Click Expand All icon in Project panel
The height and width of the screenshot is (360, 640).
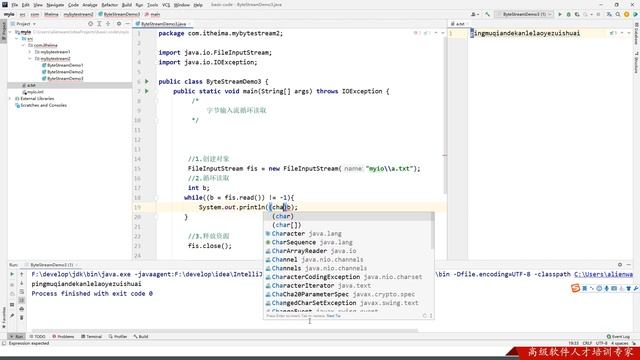coord(99,24)
